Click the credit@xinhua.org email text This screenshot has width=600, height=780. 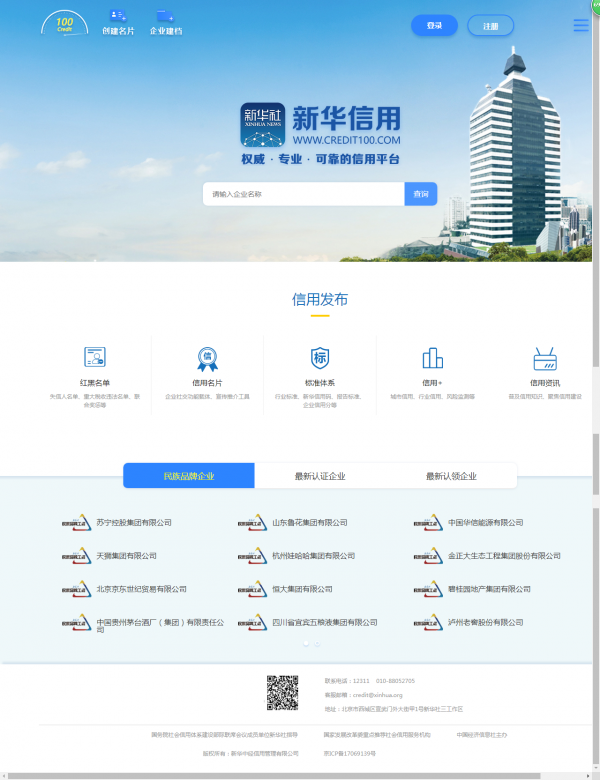[378, 695]
